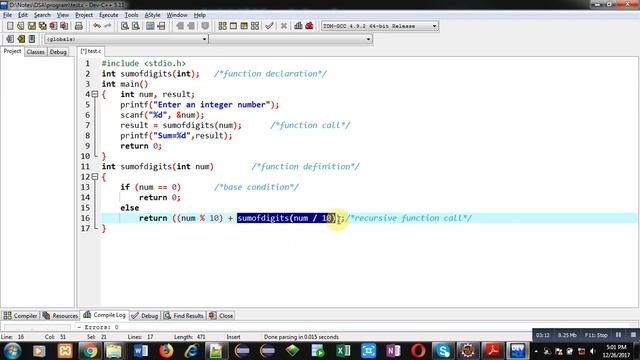This screenshot has height=360, width=640.
Task: Collapse sumofdigits block at line 12
Action: (x=95, y=177)
